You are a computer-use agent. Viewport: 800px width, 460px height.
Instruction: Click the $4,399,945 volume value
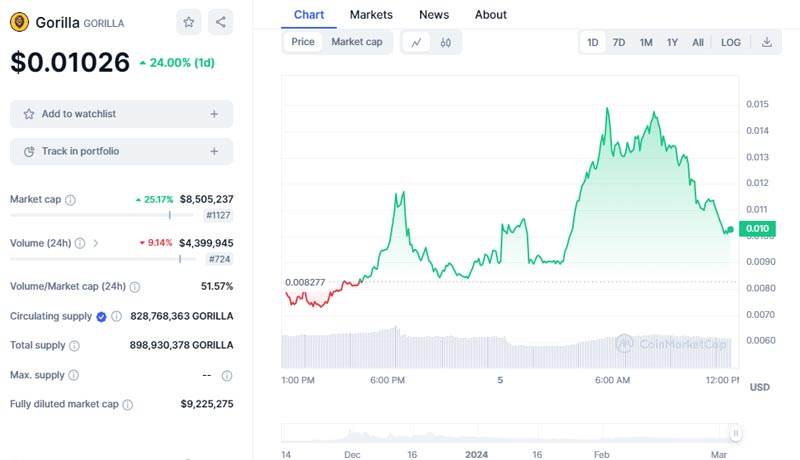pyautogui.click(x=206, y=243)
